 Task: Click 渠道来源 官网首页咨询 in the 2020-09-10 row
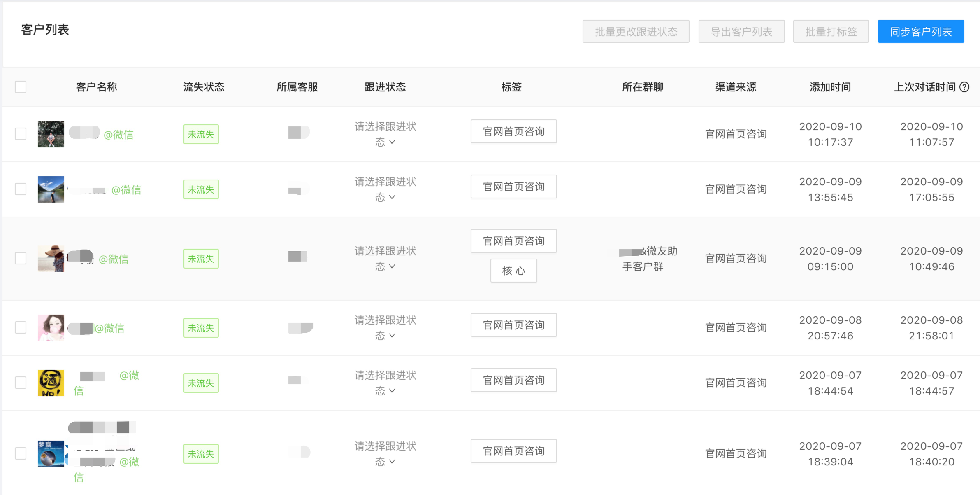tap(736, 134)
